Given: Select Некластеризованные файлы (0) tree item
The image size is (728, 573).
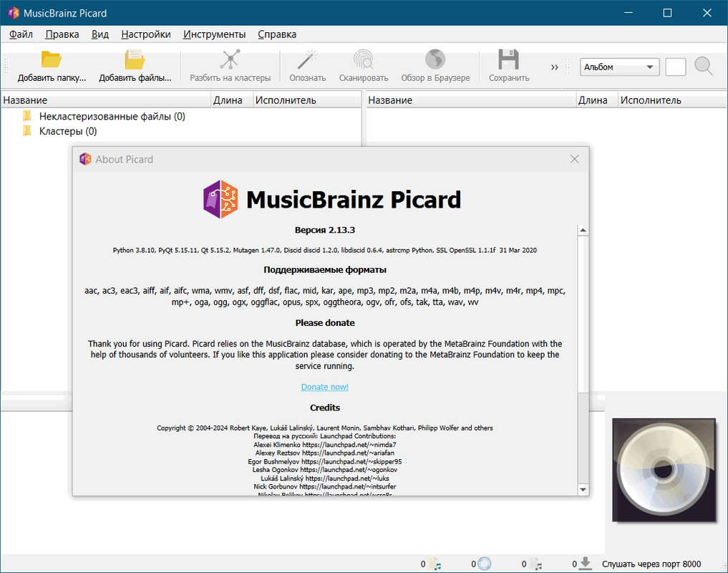Looking at the screenshot, I should tap(112, 116).
